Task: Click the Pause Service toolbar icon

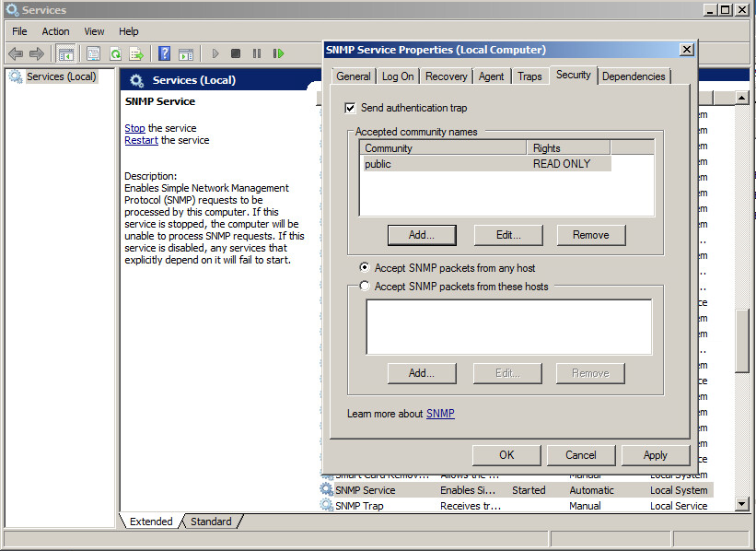Action: click(257, 54)
